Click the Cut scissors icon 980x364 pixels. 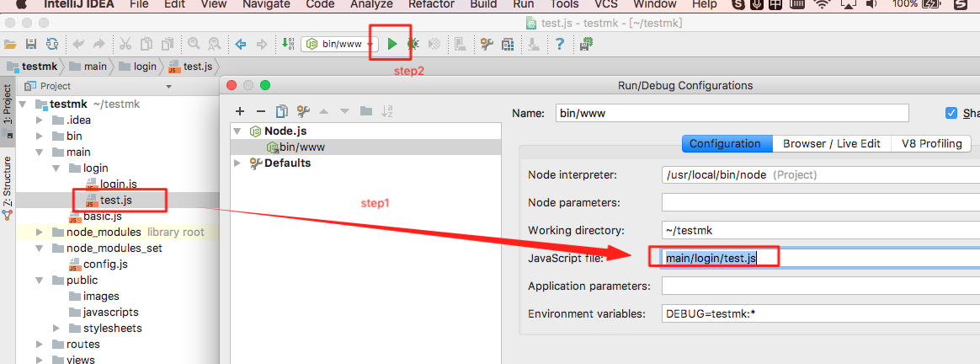point(125,44)
